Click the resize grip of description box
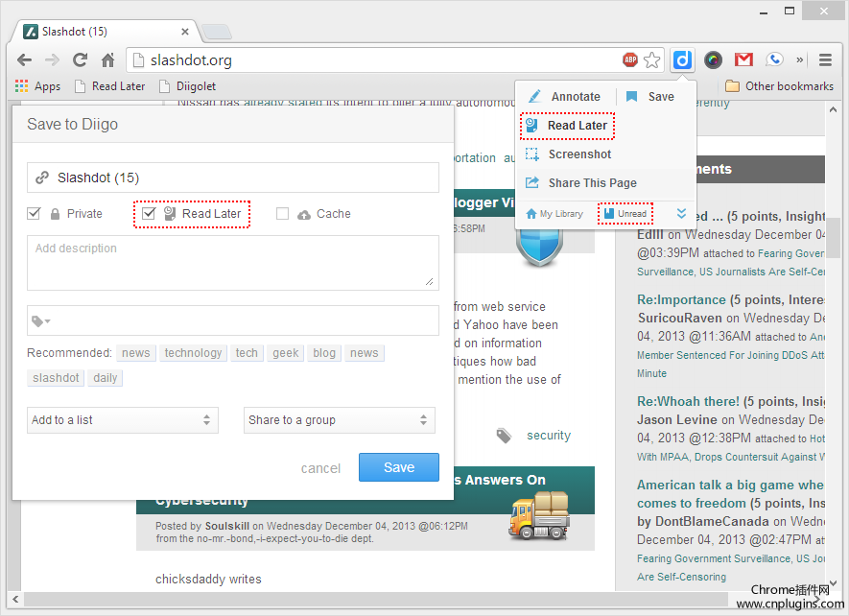849x616 pixels. [x=430, y=281]
